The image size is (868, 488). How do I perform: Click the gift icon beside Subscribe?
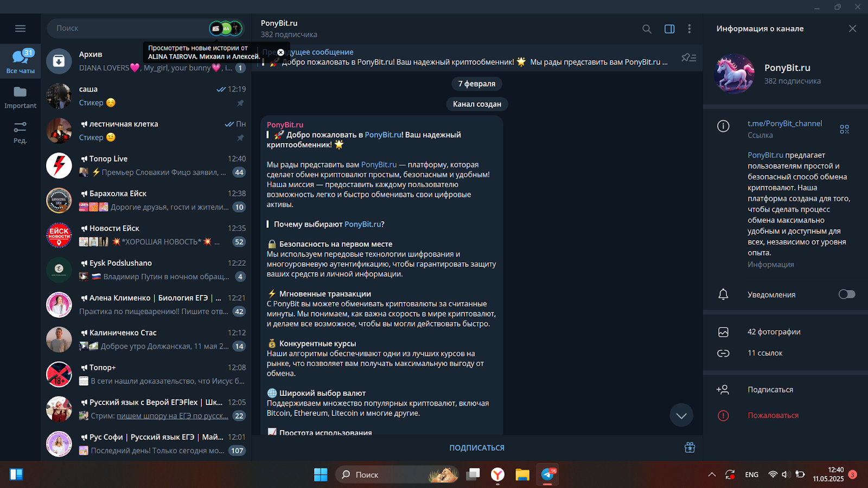(690, 448)
